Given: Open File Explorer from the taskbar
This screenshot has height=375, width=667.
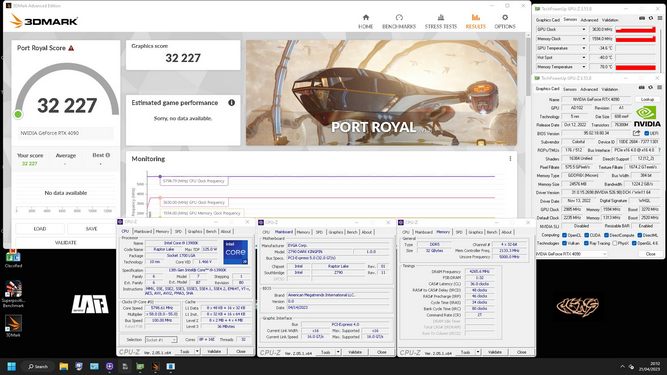Looking at the screenshot, I should pos(64,366).
